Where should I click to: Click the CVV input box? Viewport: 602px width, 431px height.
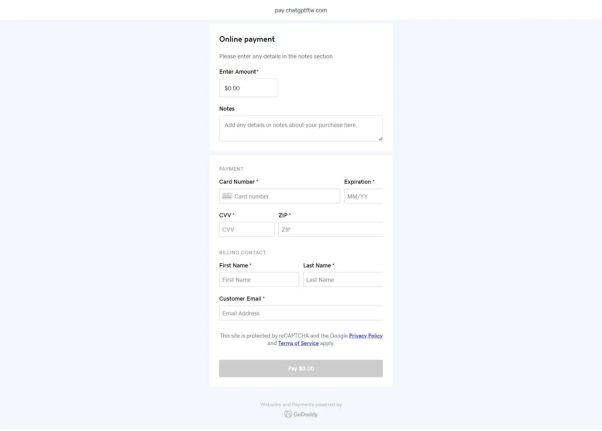[246, 230]
